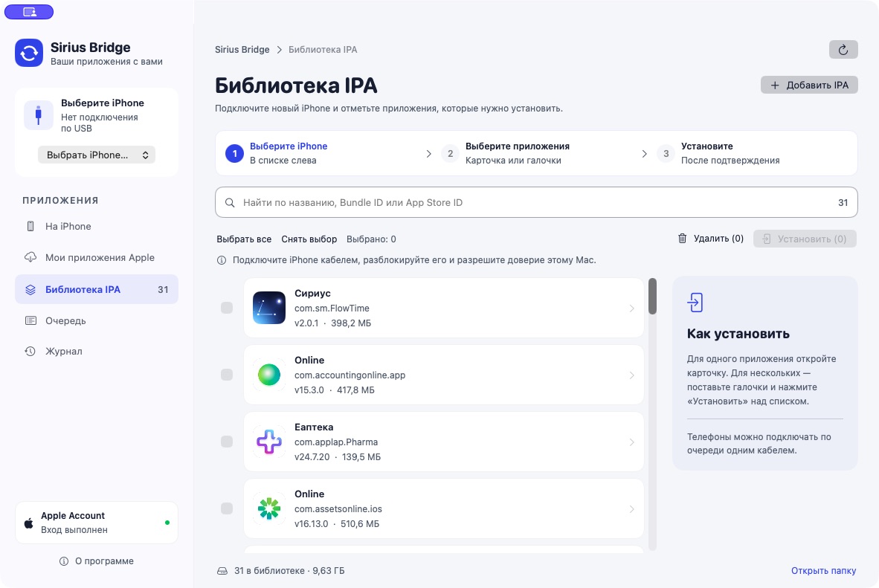Click chevron between steps 1 and 2
879x588 pixels.
(x=429, y=154)
